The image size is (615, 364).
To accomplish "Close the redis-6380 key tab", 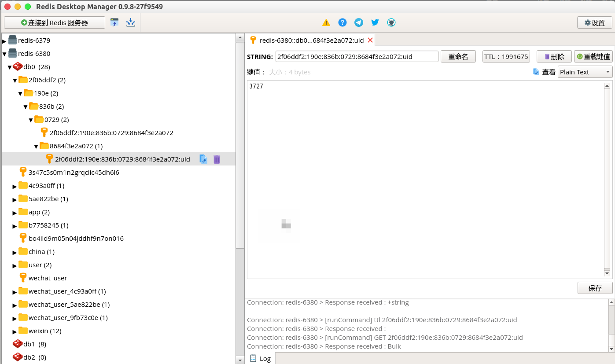I will [370, 40].
